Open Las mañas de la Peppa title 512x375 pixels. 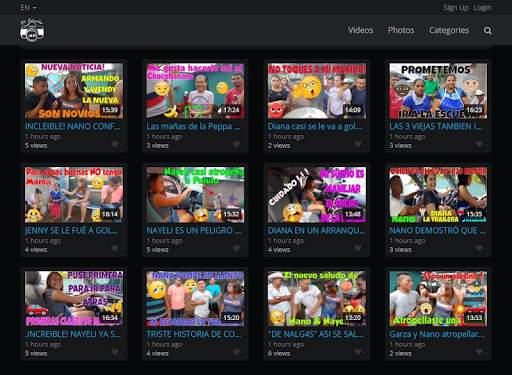pyautogui.click(x=193, y=126)
